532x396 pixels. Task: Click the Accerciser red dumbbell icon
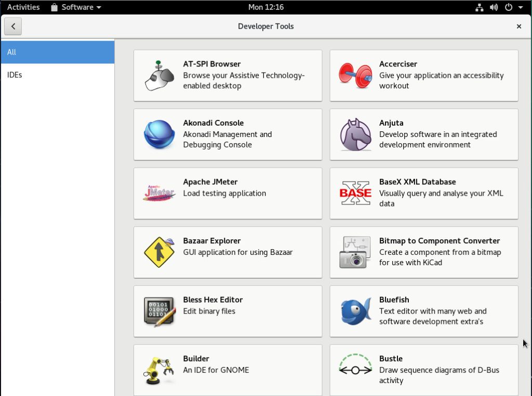[355, 76]
